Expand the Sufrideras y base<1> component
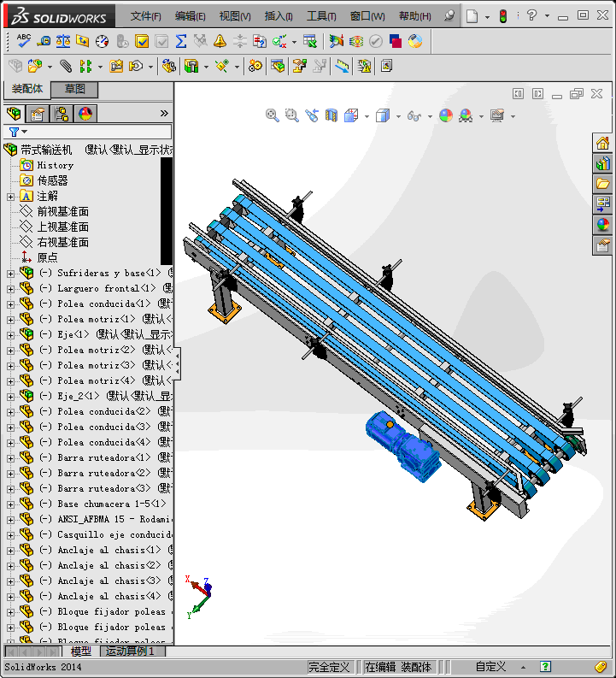 coord(10,274)
